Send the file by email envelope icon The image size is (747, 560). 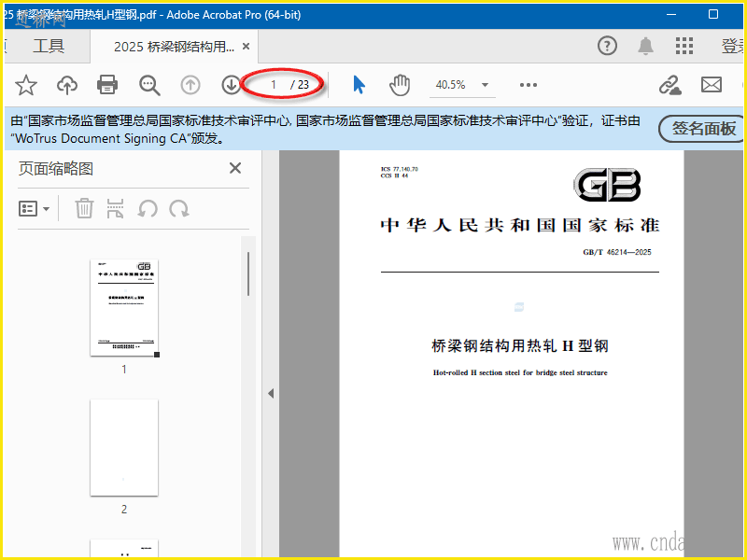coord(712,85)
